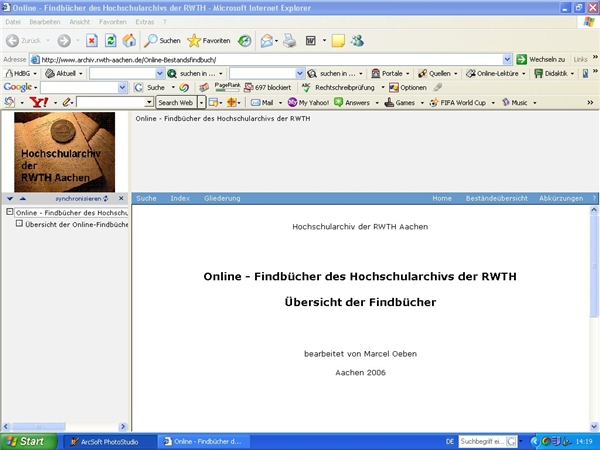Open Yahoo Music button
600x450 pixels.
tap(515, 103)
